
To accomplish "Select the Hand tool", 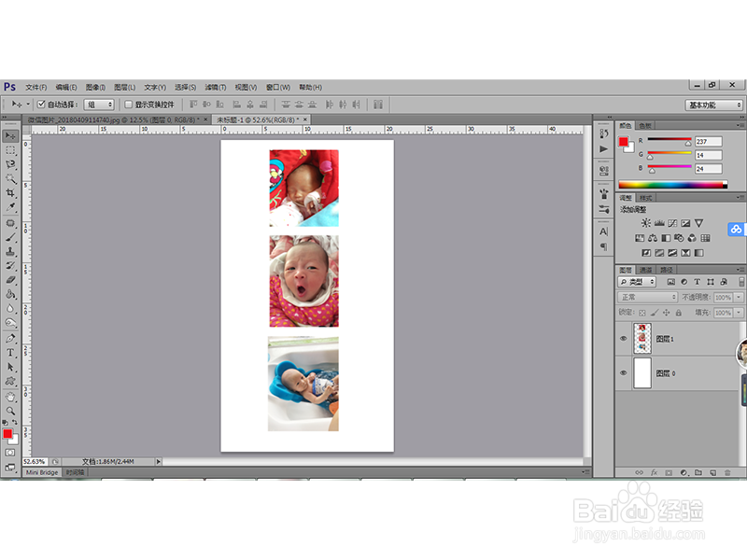I will click(x=10, y=397).
